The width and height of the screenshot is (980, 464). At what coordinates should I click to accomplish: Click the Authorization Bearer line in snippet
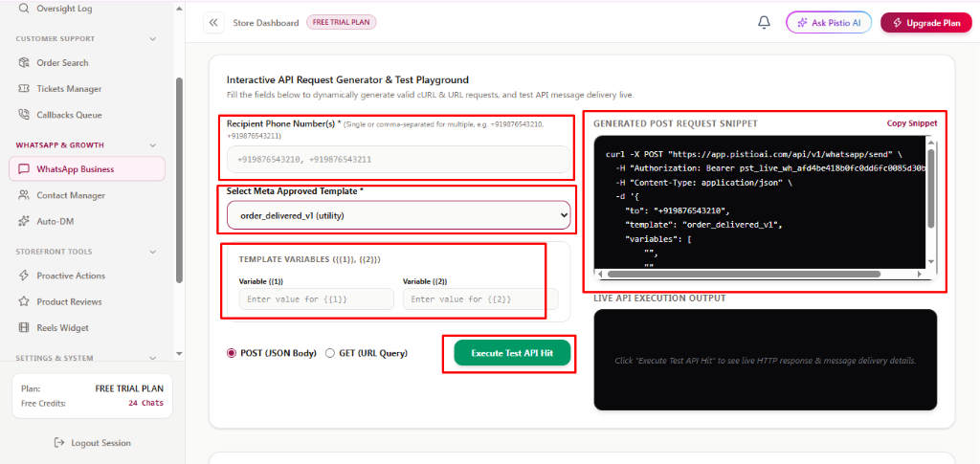pyautogui.click(x=770, y=168)
